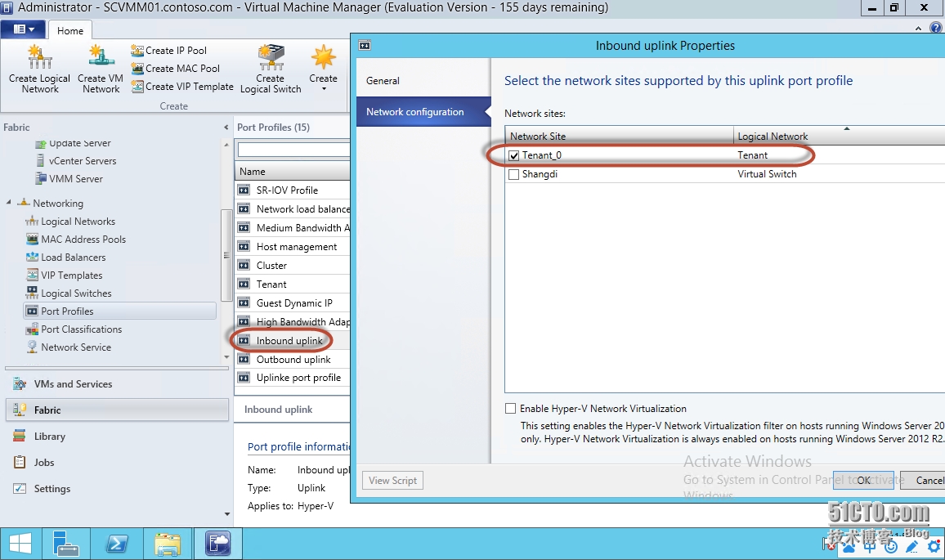Select VMM Server in Fabric tree
The image size is (945, 560).
(76, 179)
